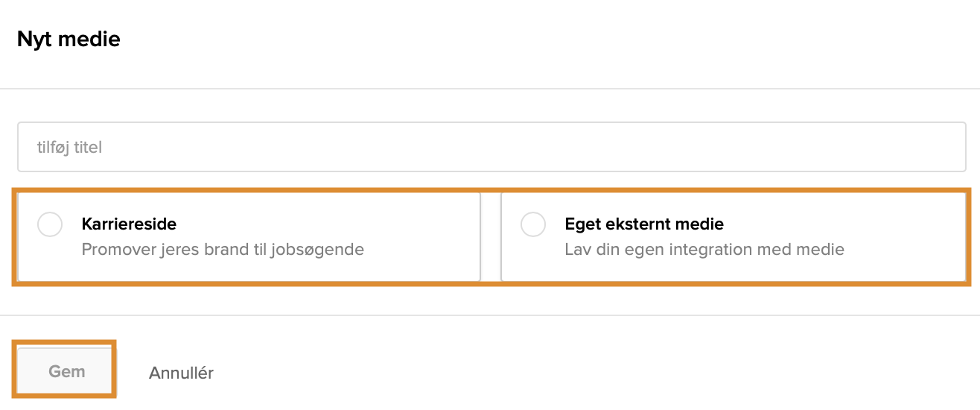Click the Annullér link
This screenshot has width=980, height=410.
(181, 373)
